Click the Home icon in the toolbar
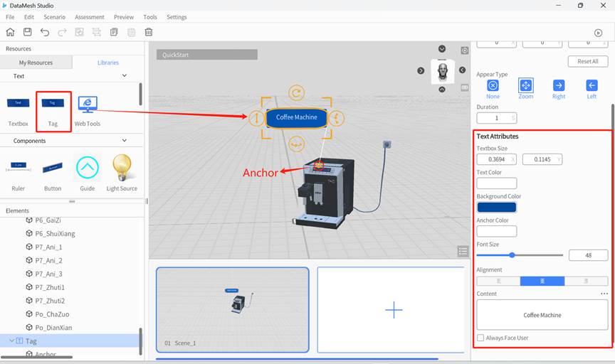615x364 pixels. 10,32
